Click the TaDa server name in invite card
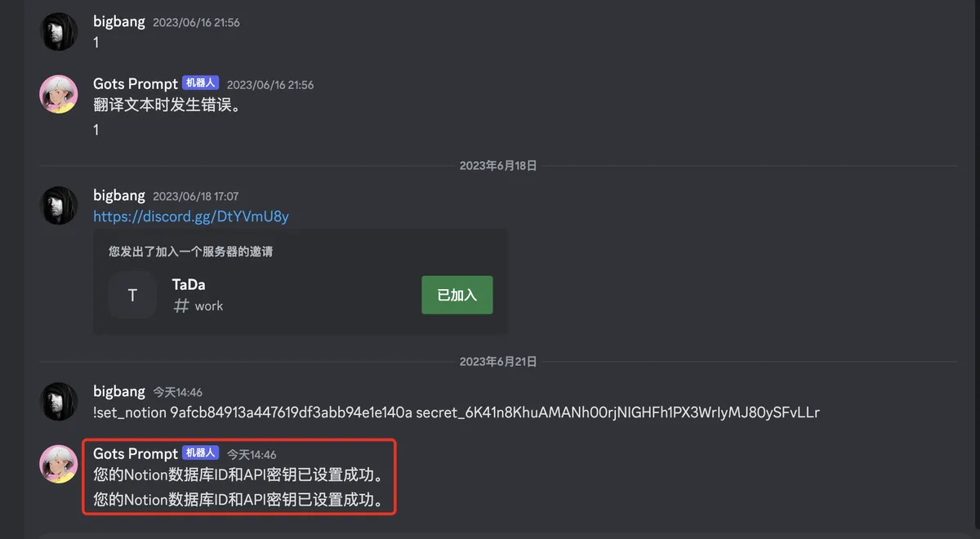Viewport: 980px width, 539px height. pos(189,285)
